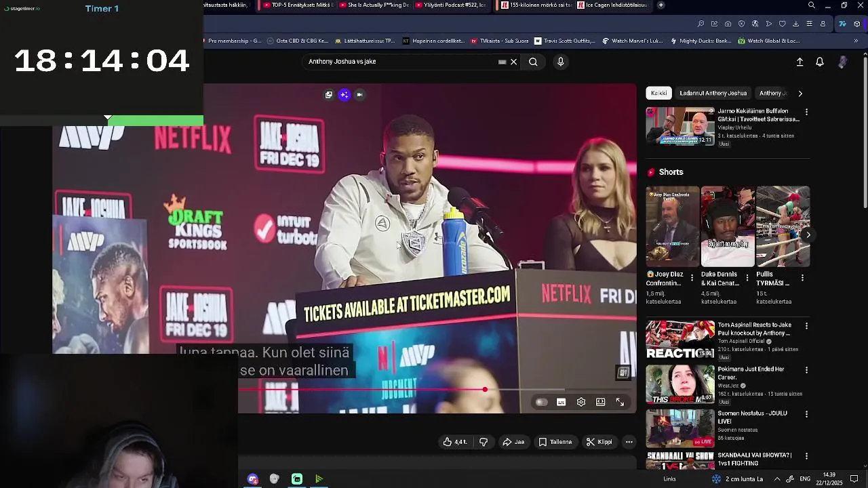This screenshot has height=488, width=868.
Task: Show more bookmarks with the double chevron
Action: 856,41
